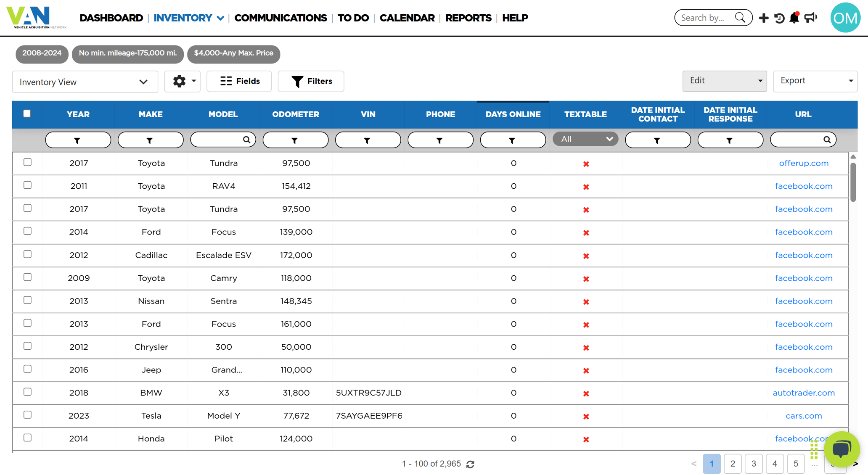Click the plus add icon in header
868x475 pixels.
point(763,18)
